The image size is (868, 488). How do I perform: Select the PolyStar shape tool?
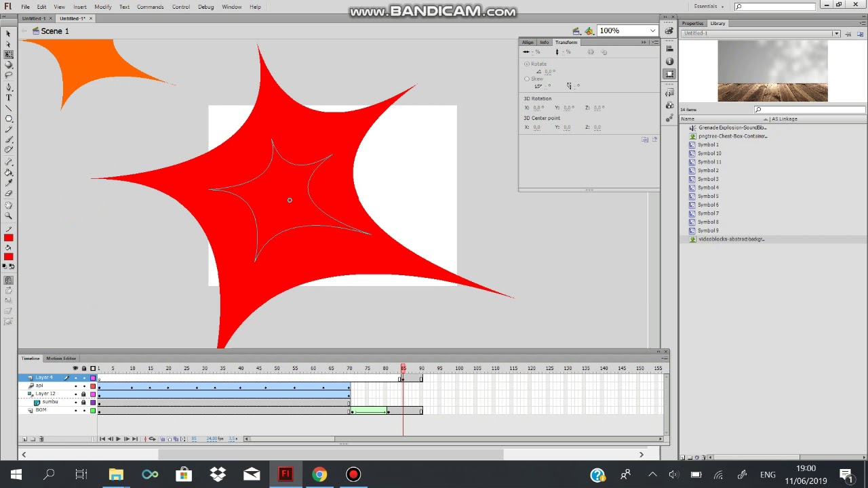[8, 119]
